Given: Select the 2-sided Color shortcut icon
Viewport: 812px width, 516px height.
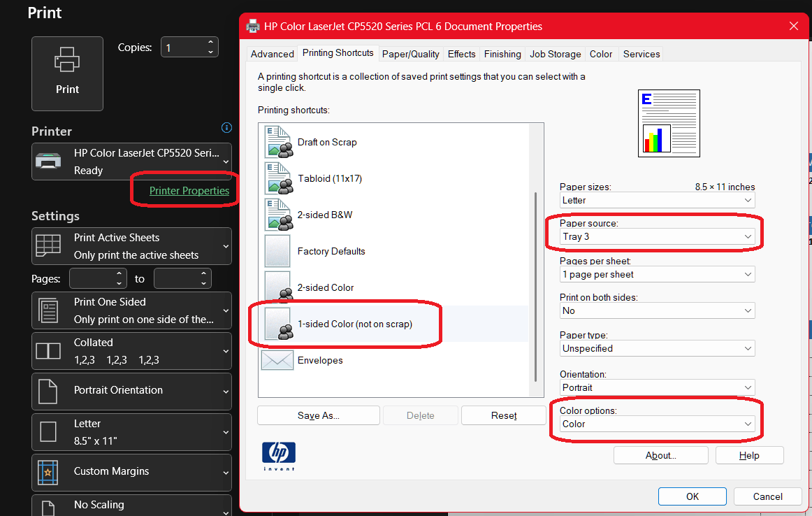Looking at the screenshot, I should (279, 287).
